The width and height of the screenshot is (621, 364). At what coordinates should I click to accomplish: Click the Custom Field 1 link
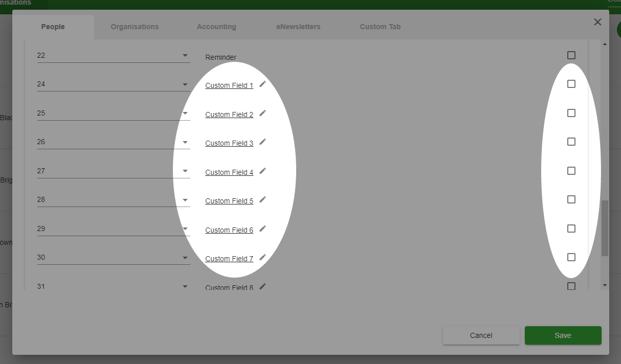pos(229,85)
